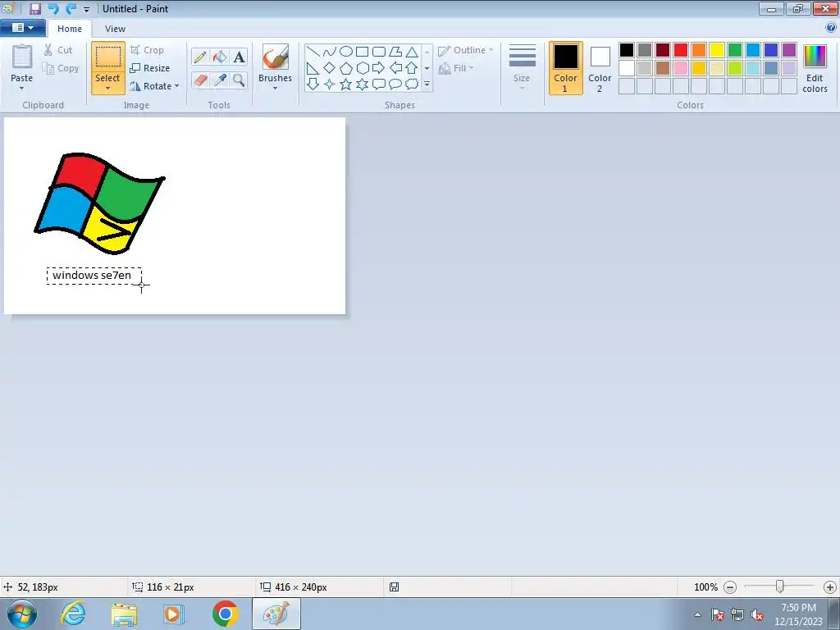
Task: Open Internet Explorer from taskbar
Action: (x=73, y=614)
